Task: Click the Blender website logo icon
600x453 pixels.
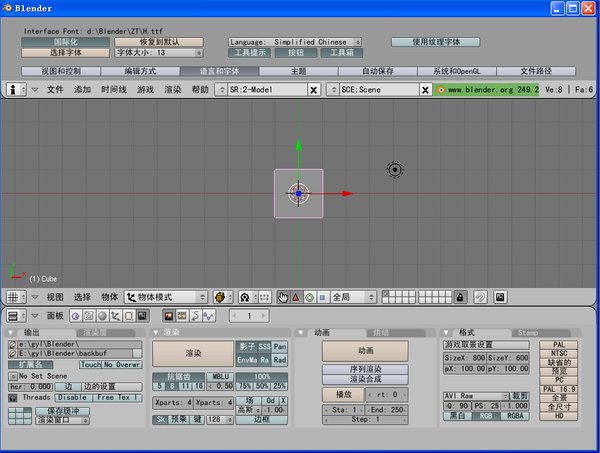Action: (441, 89)
